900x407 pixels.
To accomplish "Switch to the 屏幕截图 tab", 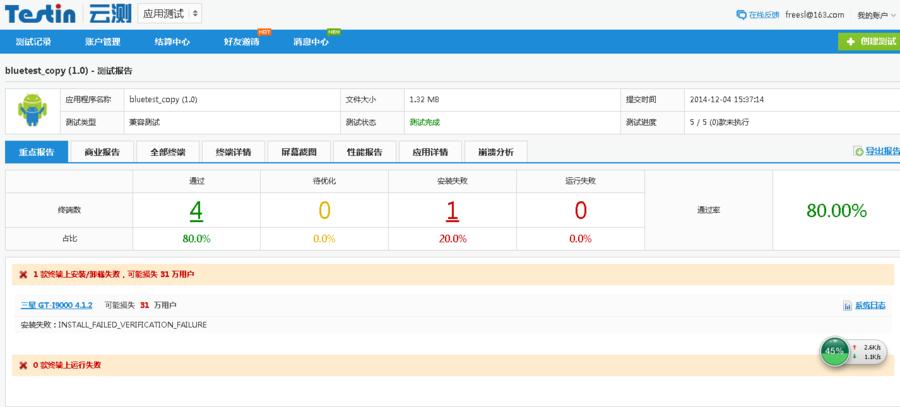I will pos(298,152).
